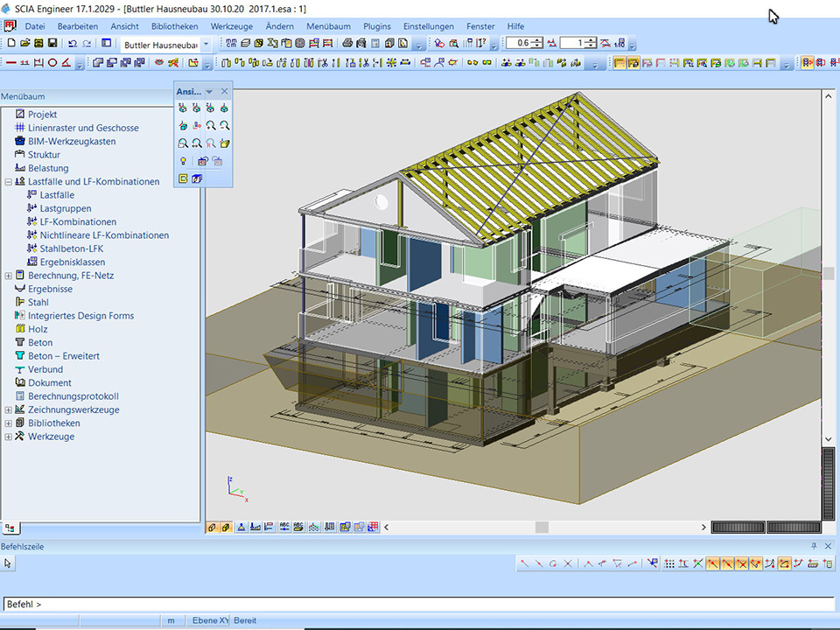840x630 pixels.
Task: Open the Einstellungen menu
Action: tap(429, 26)
